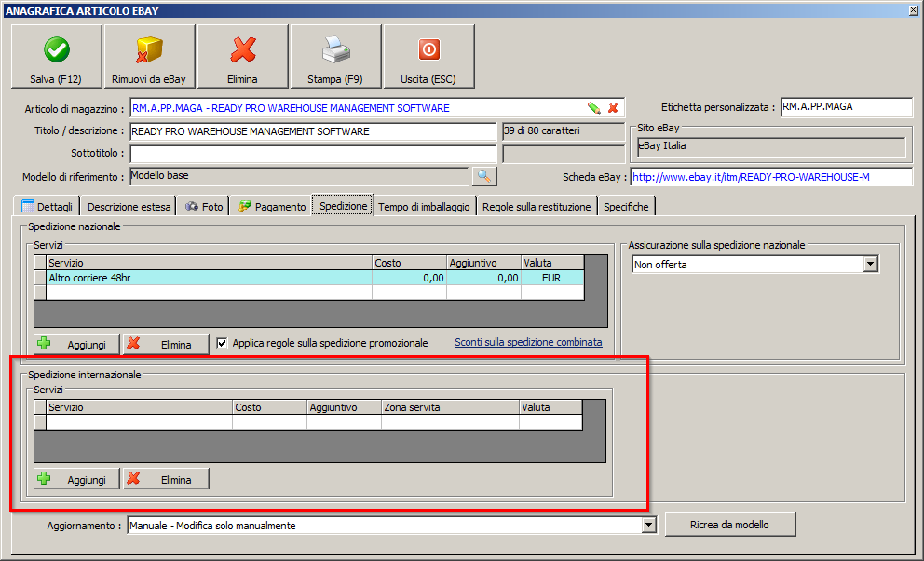Open the Tempo di imballaggio tab

424,206
